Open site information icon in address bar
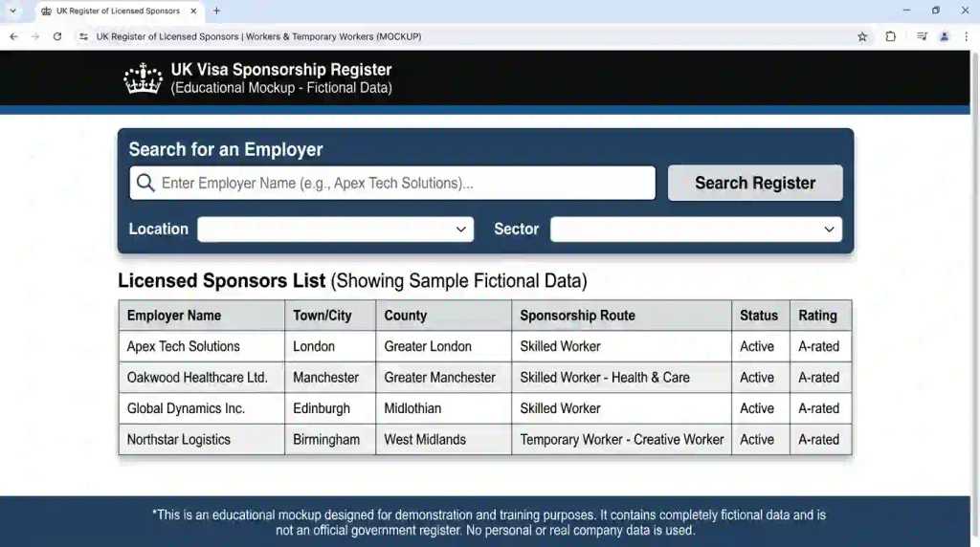The width and height of the screenshot is (980, 547). (84, 37)
